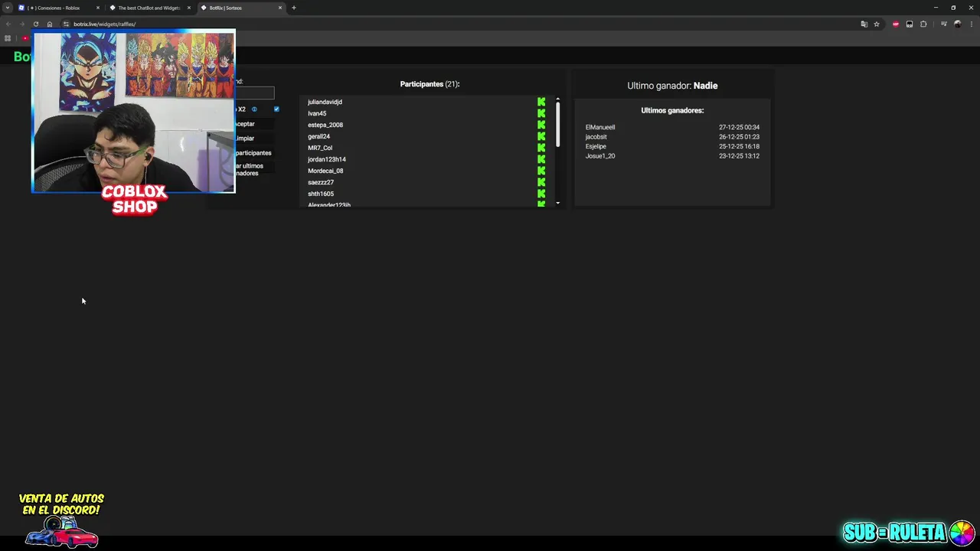
Task: Click the Kick icon next to estepa_2008
Action: (x=541, y=125)
